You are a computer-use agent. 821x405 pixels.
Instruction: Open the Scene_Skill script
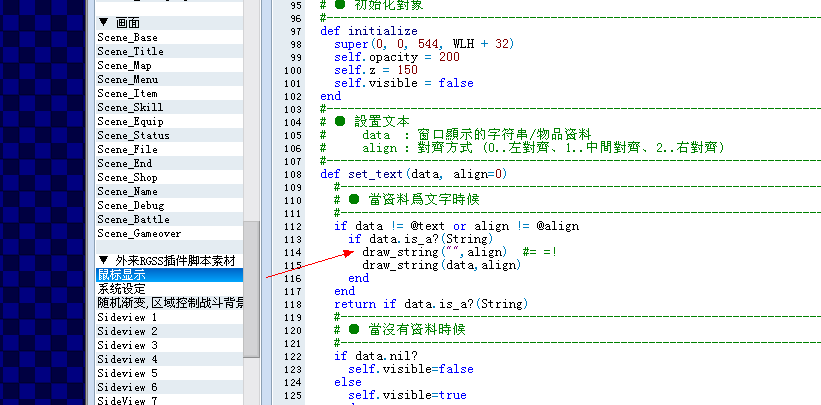point(170,107)
